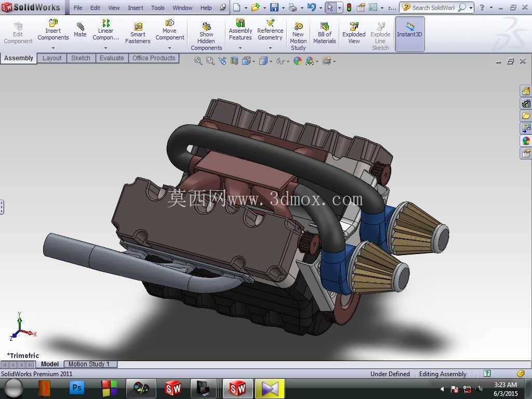Click the Exploded View tool
The image size is (532, 399).
[x=354, y=34]
